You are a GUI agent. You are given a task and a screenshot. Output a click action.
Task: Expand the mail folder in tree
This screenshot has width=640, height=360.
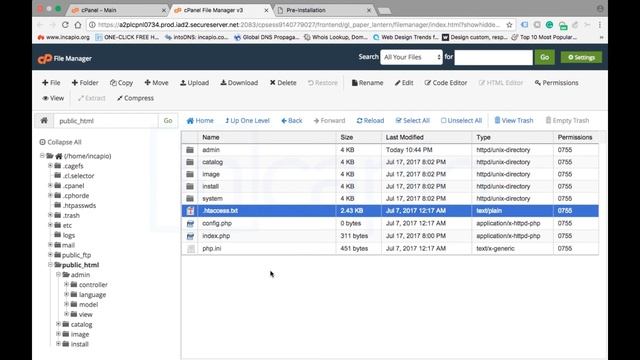pyautogui.click(x=50, y=245)
